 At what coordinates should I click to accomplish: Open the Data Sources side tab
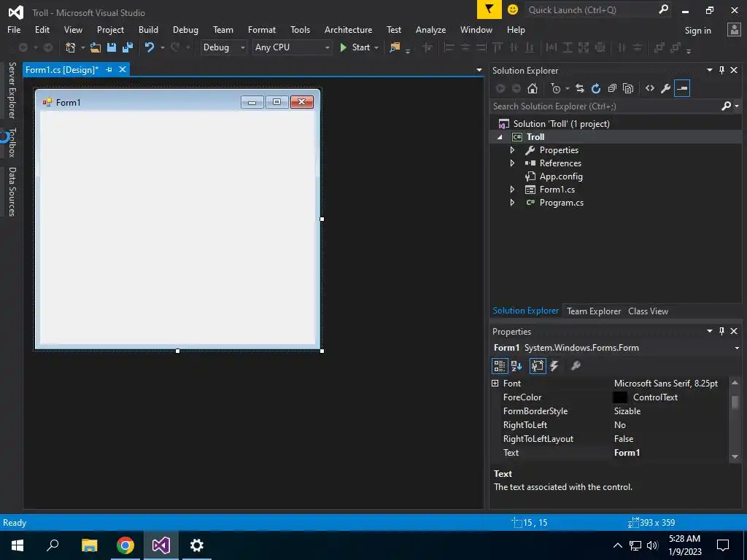[x=12, y=192]
